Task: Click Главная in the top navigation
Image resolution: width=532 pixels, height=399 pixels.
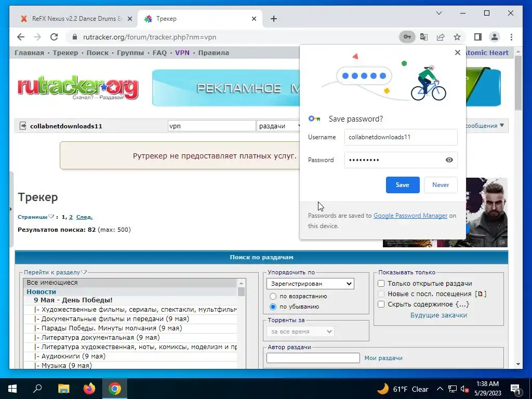Action: click(x=29, y=52)
